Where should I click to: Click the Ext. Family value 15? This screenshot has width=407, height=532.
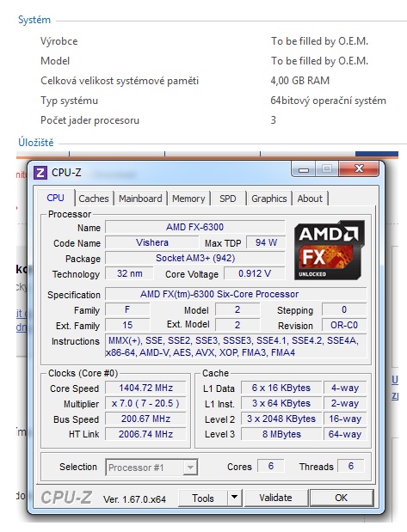click(x=127, y=325)
